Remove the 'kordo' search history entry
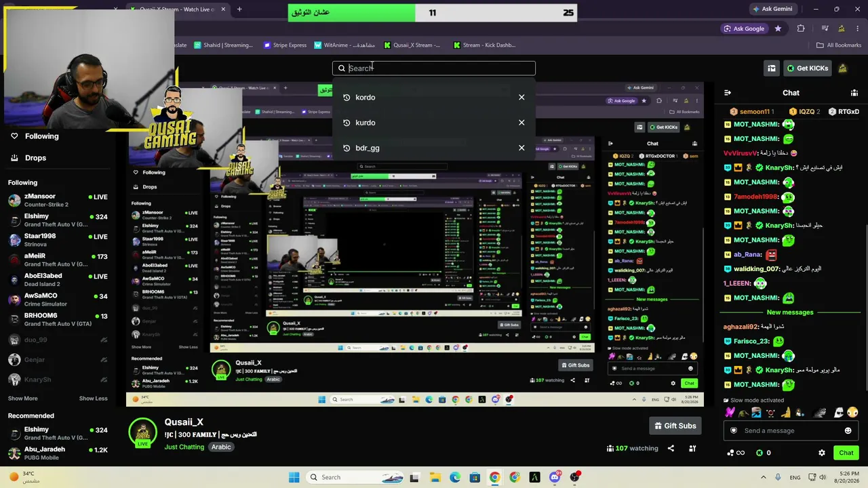The width and height of the screenshot is (868, 488). point(521,98)
